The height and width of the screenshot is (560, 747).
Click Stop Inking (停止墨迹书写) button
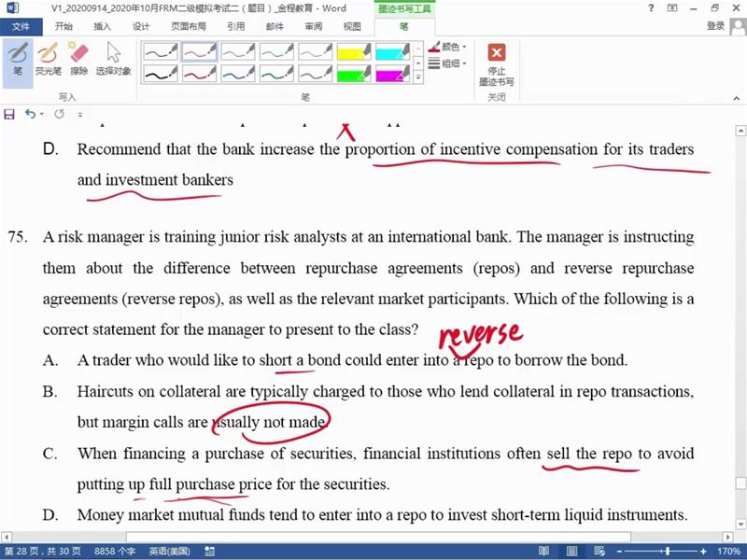coord(497,63)
